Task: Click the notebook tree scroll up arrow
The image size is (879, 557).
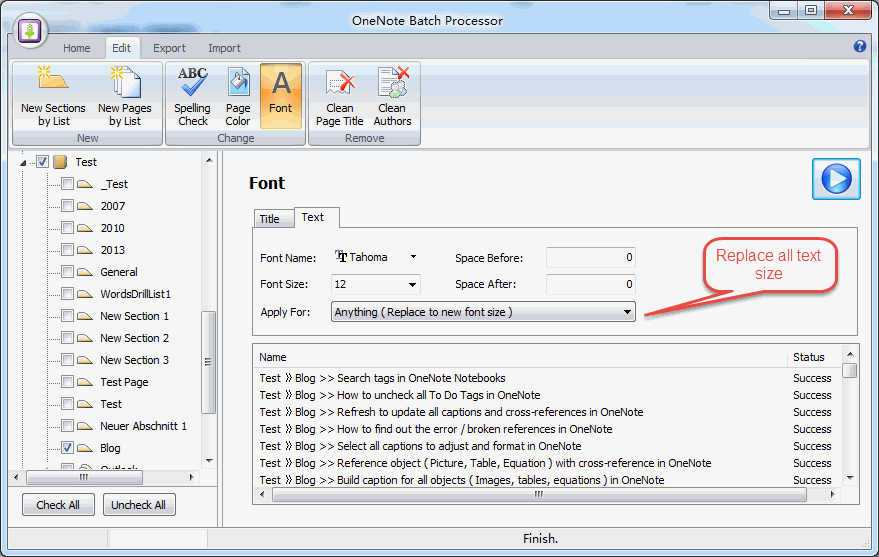Action: (209, 160)
